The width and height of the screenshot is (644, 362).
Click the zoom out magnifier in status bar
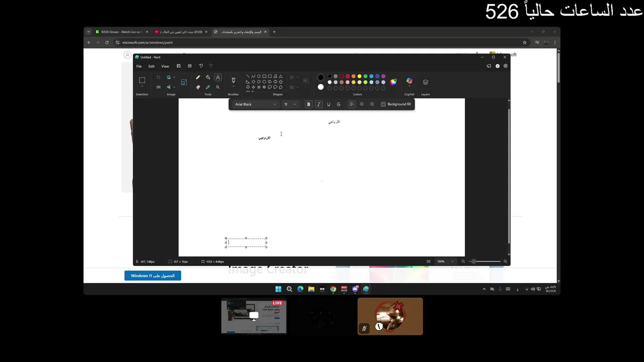coord(463,261)
